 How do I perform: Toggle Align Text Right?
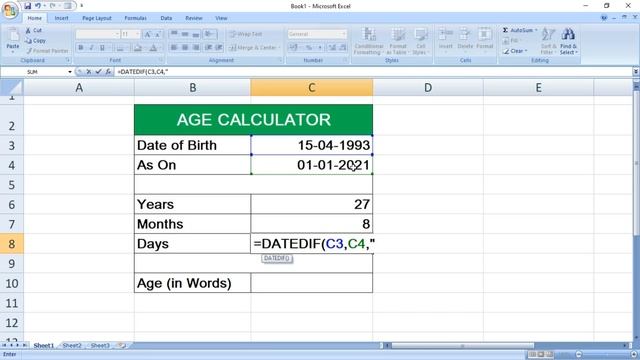pyautogui.click(x=196, y=48)
